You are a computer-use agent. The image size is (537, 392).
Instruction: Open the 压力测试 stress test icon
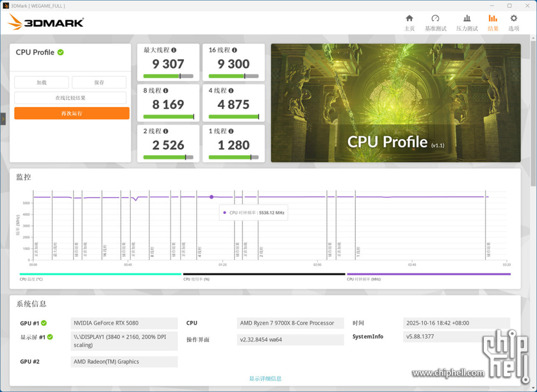coord(467,19)
